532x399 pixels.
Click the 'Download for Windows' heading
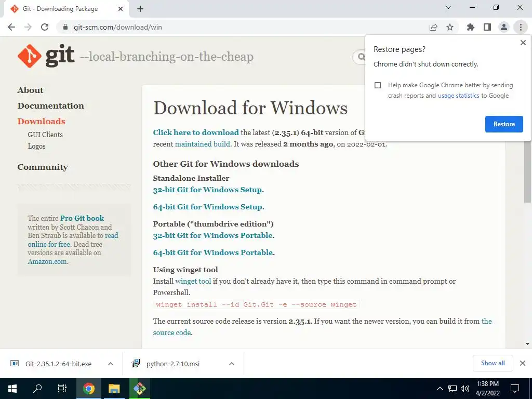tap(250, 108)
